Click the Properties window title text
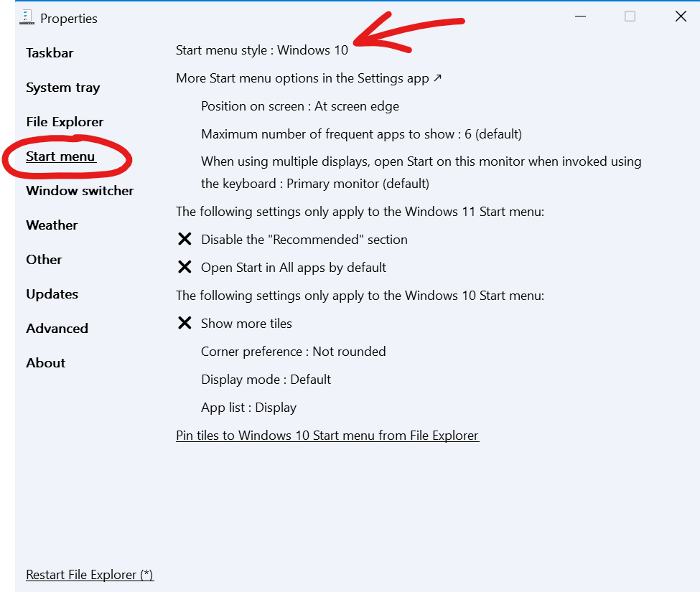The image size is (700, 592). pos(69,19)
